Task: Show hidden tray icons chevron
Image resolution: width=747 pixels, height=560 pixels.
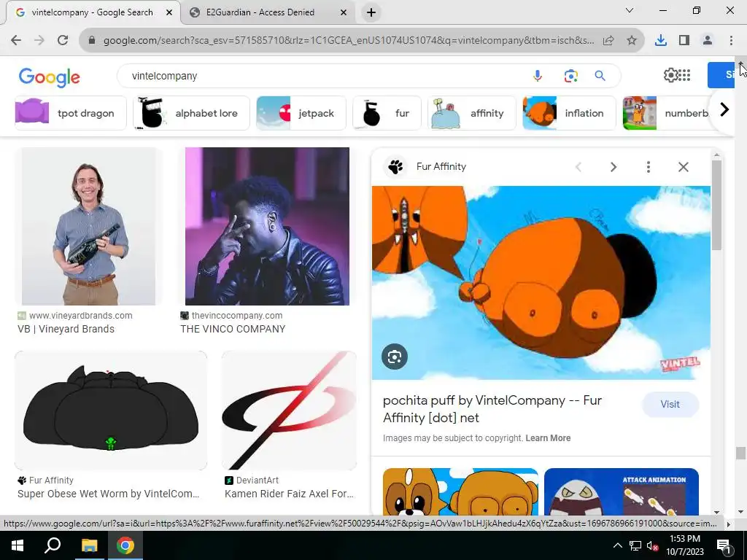Action: (x=617, y=545)
